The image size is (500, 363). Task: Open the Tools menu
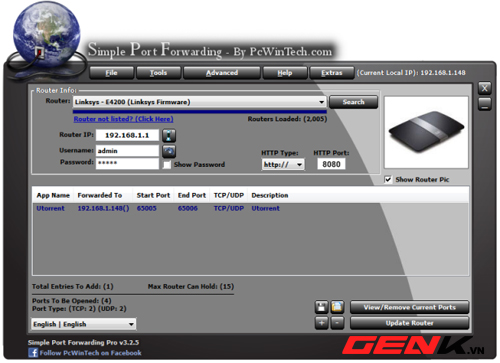(158, 73)
